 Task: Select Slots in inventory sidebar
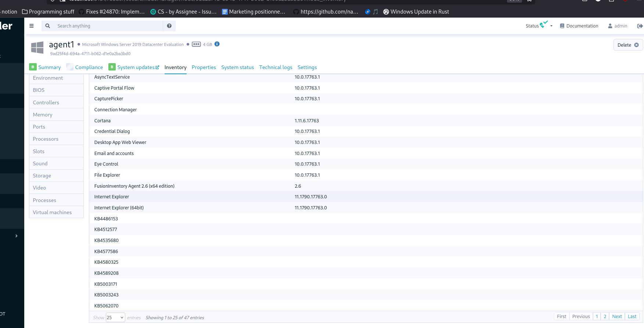56,151
